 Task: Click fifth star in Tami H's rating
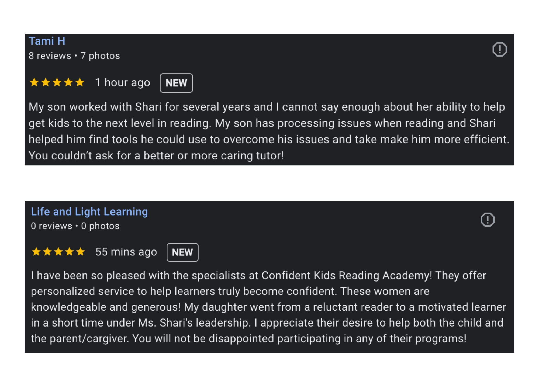(80, 82)
